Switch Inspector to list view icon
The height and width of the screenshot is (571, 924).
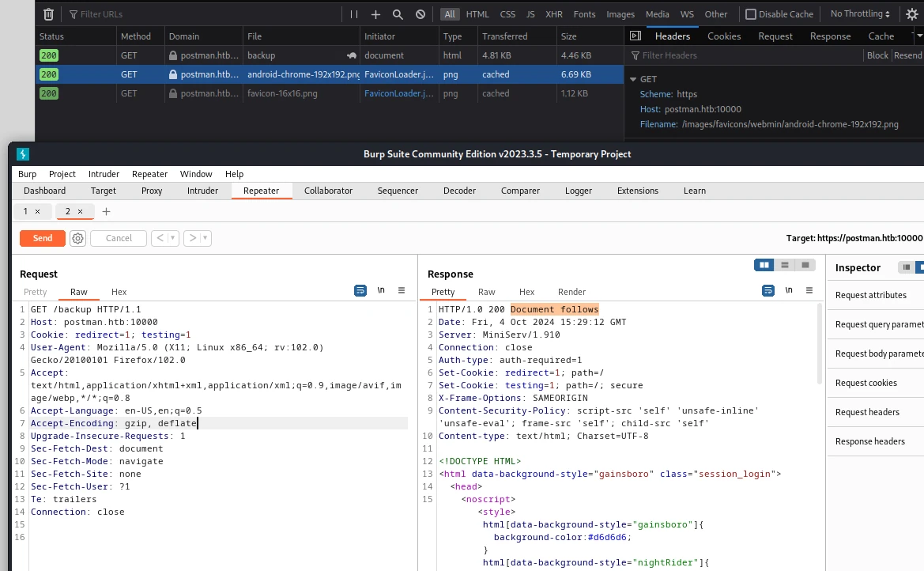[907, 267]
